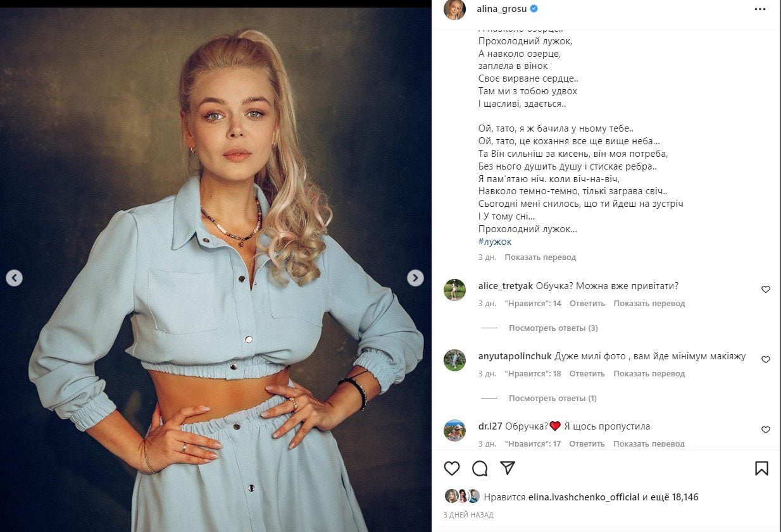Open alina_grosu profile avatar
781x532 pixels.
[x=454, y=9]
